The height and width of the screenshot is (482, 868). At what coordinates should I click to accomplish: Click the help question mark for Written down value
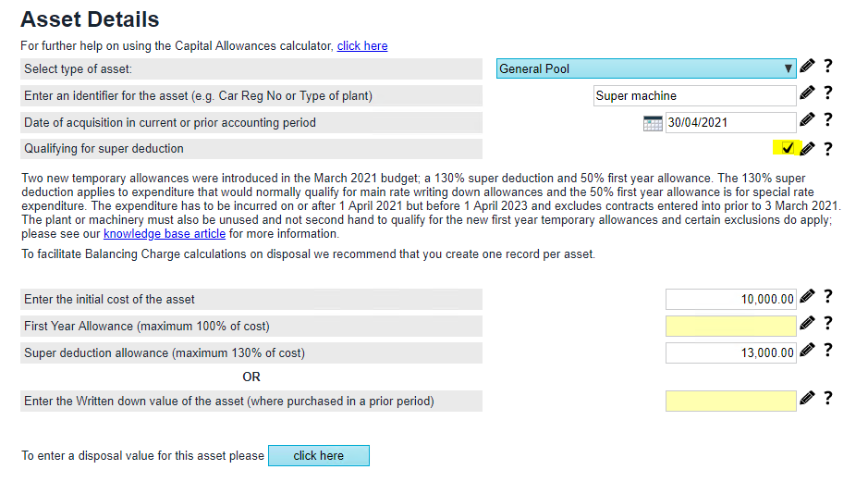pyautogui.click(x=828, y=399)
